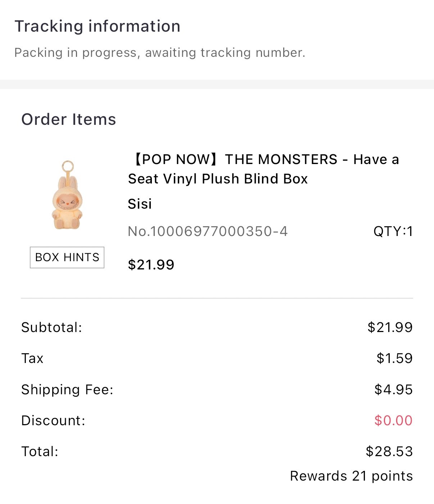434x504 pixels.
Task: Select the packing in progress status text
Action: click(x=160, y=53)
